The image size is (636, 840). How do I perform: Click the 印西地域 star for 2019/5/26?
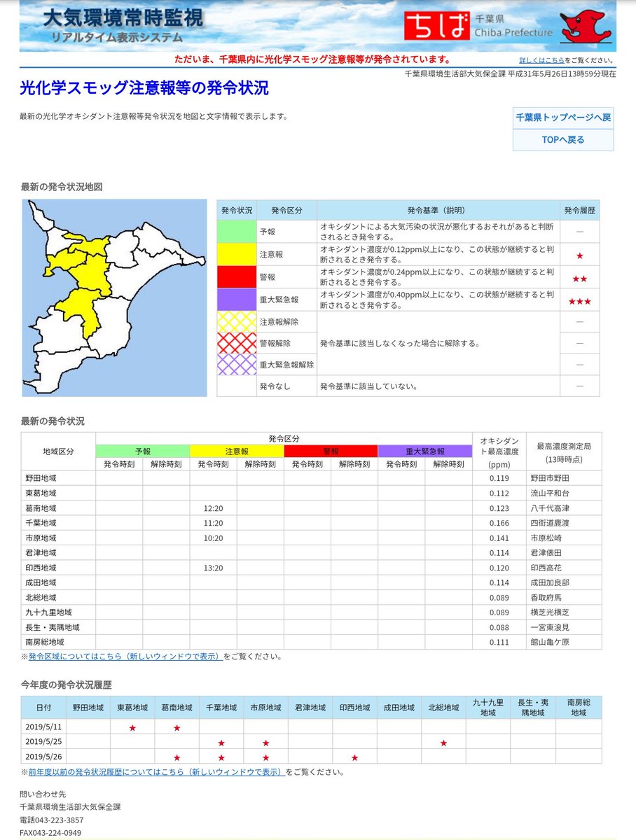pyautogui.click(x=354, y=757)
